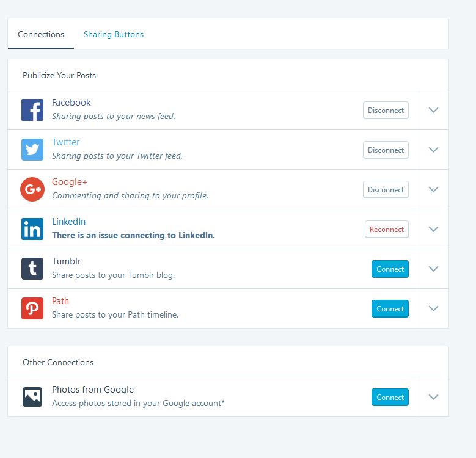
Task: Disconnect the Facebook account
Action: [x=386, y=110]
